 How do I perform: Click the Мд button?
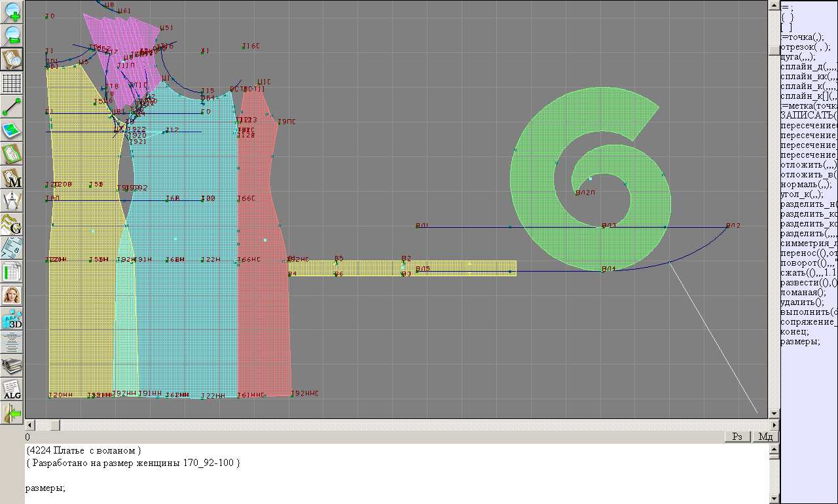(x=765, y=437)
